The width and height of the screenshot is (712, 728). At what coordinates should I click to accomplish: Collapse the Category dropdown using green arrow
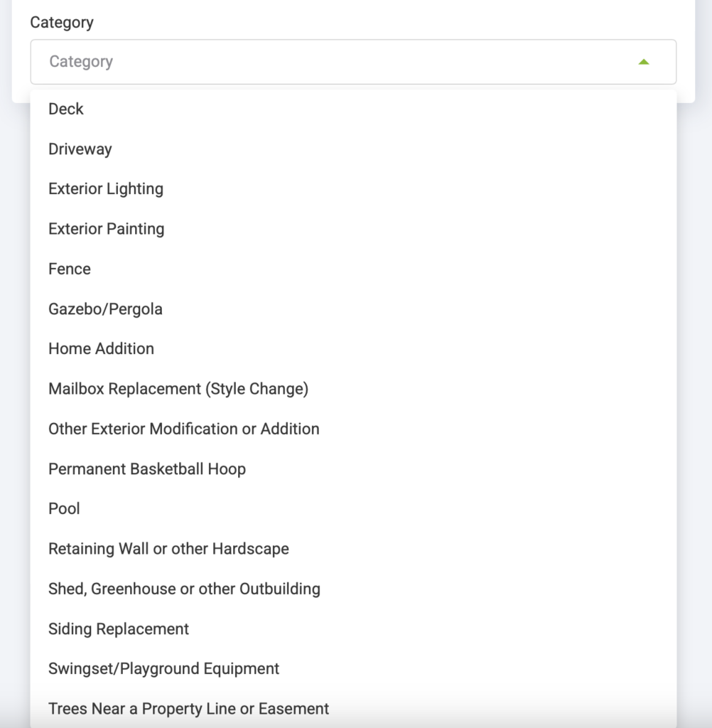pyautogui.click(x=643, y=62)
